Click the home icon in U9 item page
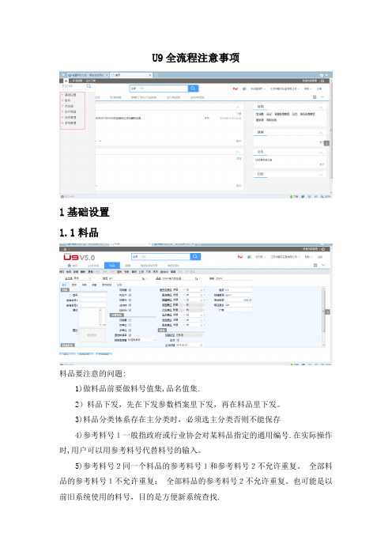The height and width of the screenshot is (555, 392). pos(69,265)
